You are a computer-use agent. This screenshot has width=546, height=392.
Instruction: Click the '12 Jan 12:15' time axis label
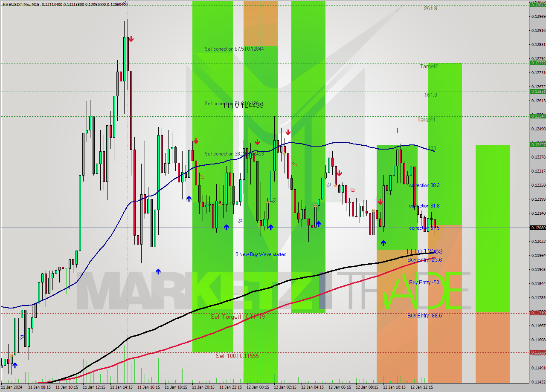click(x=421, y=388)
